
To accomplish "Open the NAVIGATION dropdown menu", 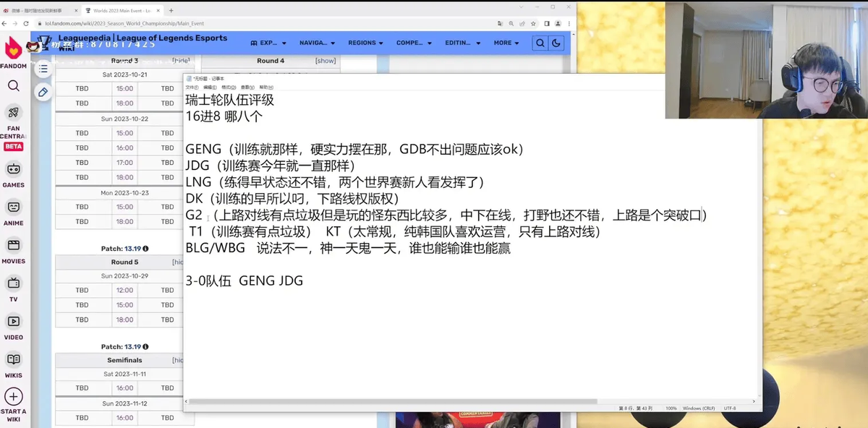I will click(x=317, y=43).
